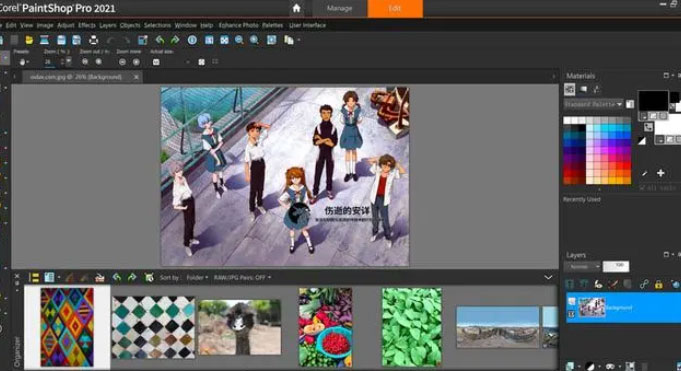Open the tool Presets dropdown
Image resolution: width=681 pixels, height=371 pixels.
click(x=24, y=62)
